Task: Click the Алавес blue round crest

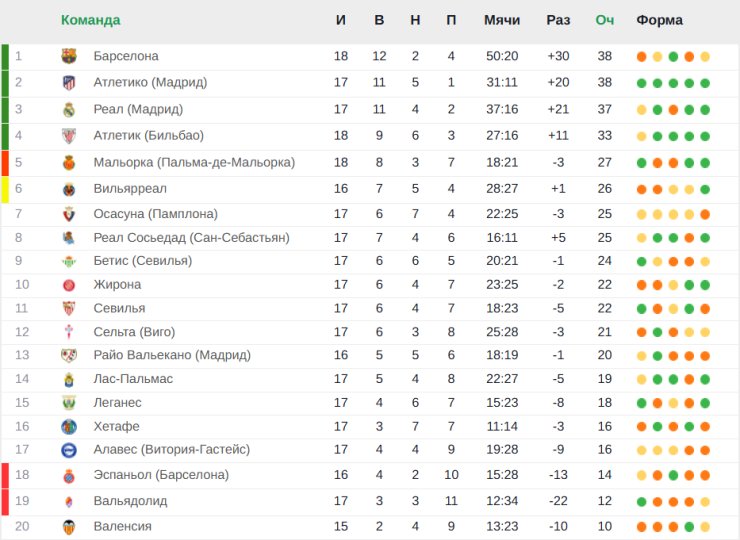Action: 69,450
